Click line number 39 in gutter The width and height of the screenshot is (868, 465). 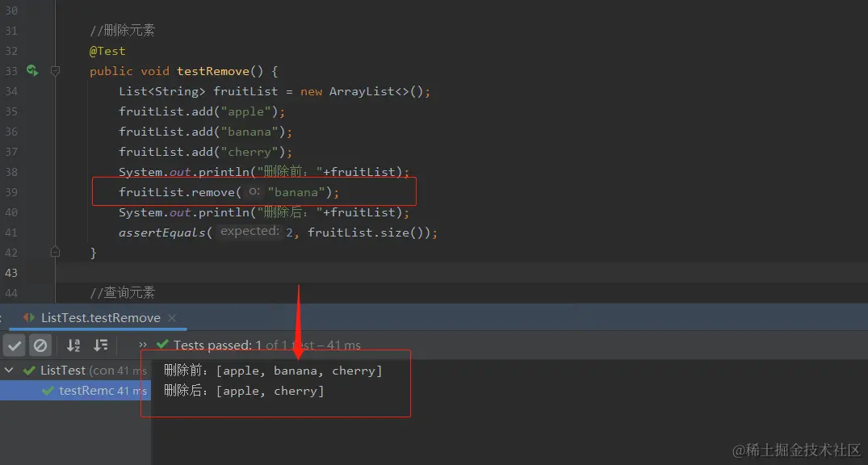(x=11, y=192)
